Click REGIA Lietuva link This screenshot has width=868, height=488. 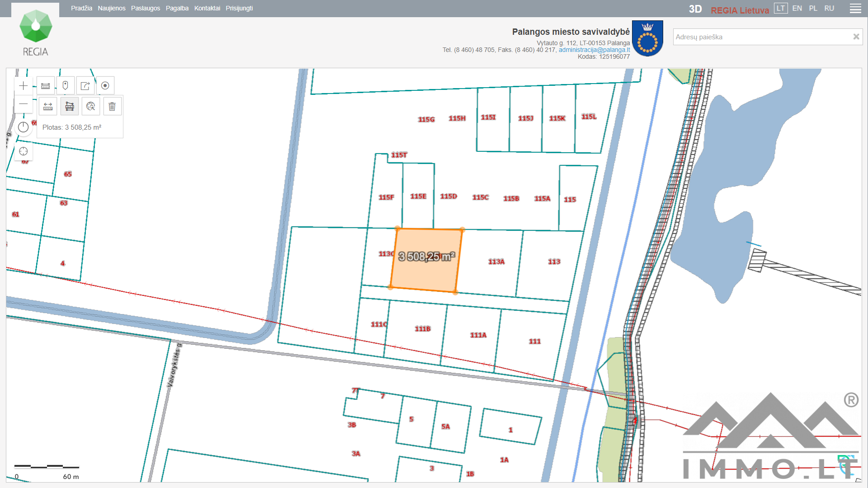[740, 10]
